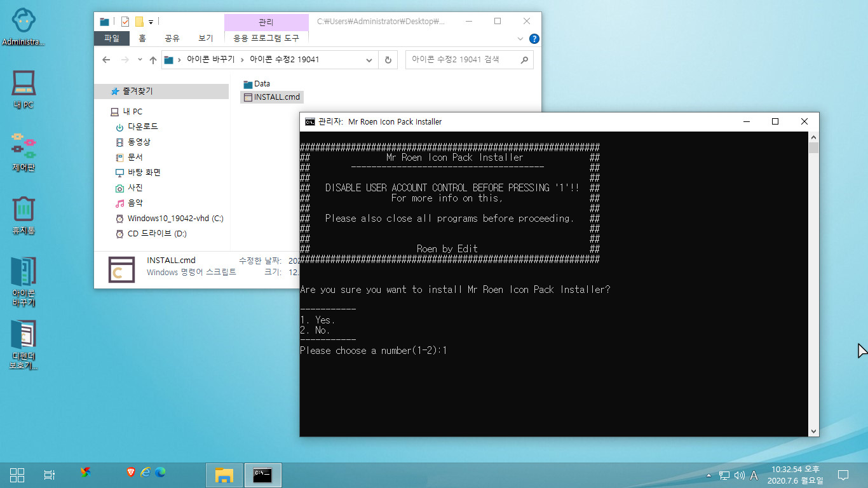Click scroll down arrow in command prompt
The image size is (868, 488).
[x=813, y=431]
